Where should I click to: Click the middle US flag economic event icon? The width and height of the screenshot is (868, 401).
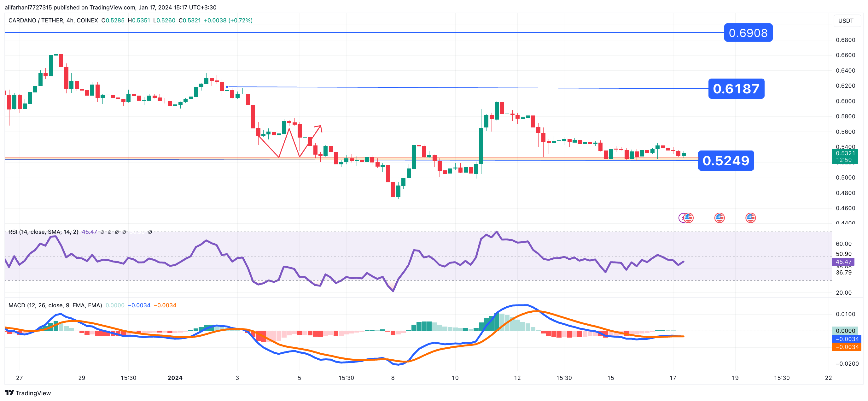tap(719, 217)
